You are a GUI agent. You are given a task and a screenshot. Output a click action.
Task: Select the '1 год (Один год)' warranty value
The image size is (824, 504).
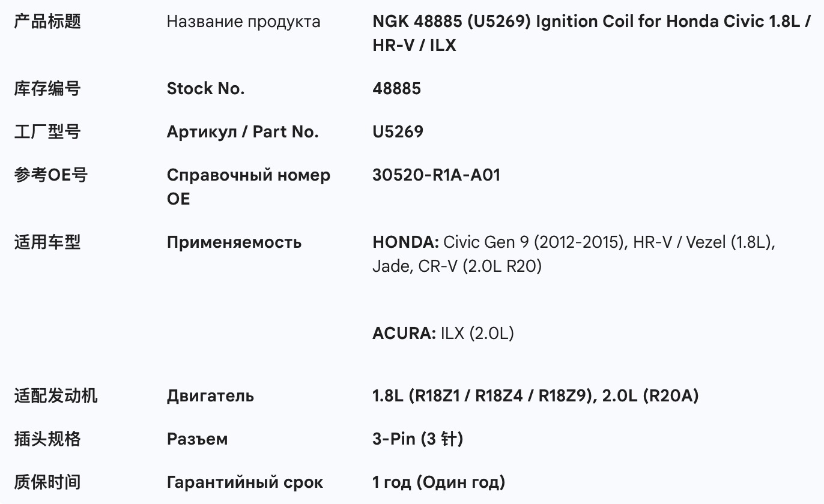(x=438, y=482)
